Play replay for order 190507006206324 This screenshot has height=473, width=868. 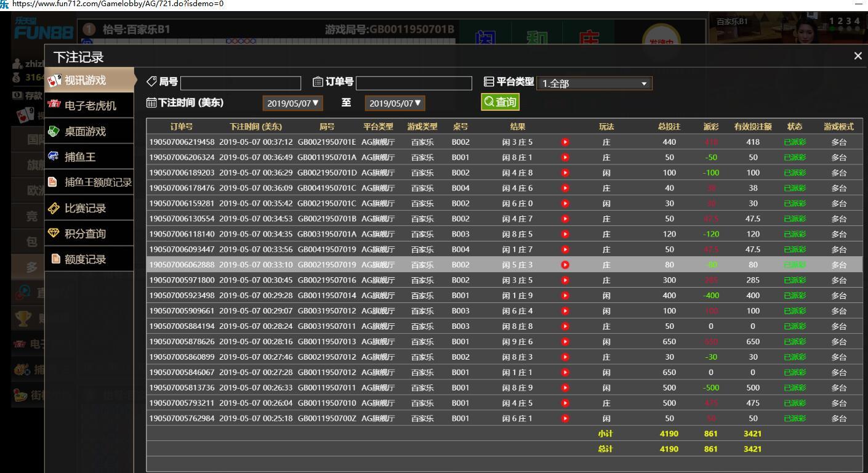coord(565,158)
